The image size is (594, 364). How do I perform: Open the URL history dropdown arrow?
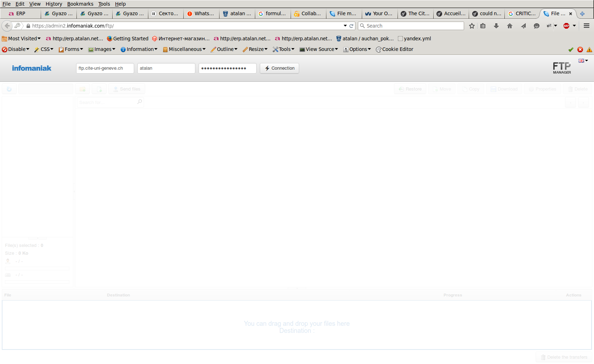345,26
